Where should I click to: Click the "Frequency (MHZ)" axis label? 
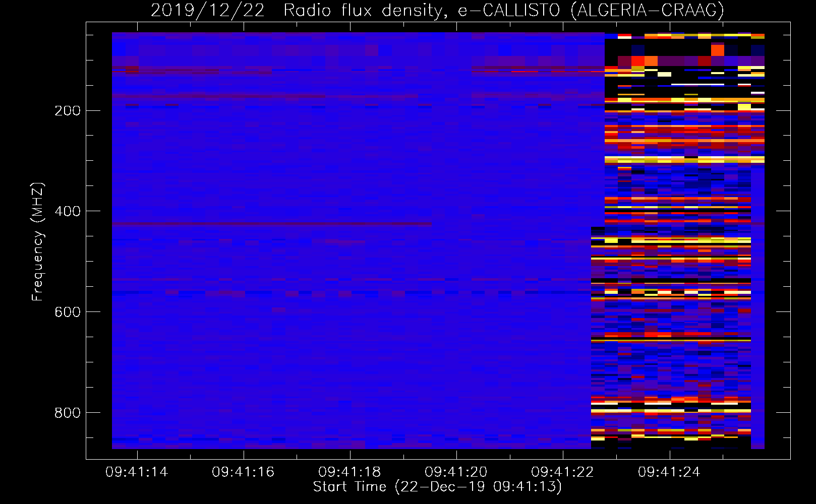point(38,242)
